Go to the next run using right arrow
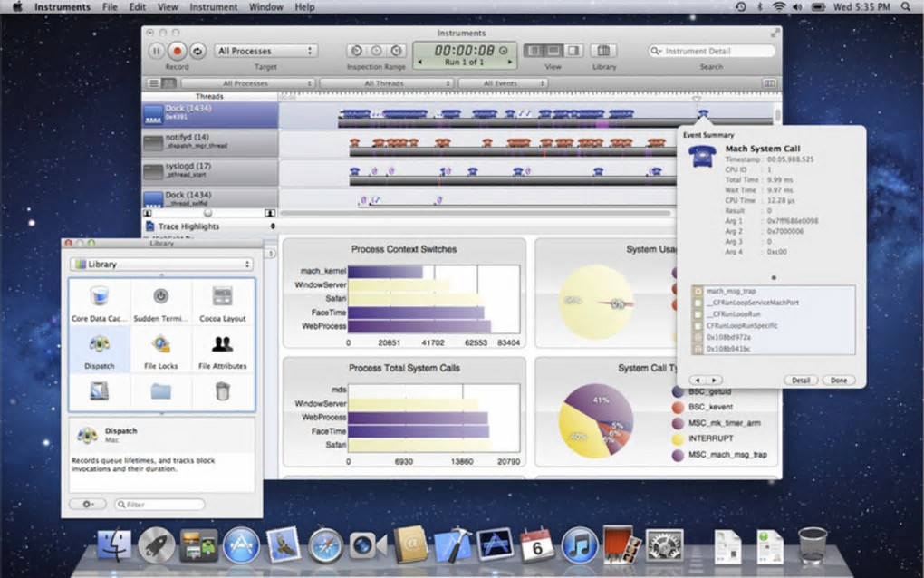Image resolution: width=924 pixels, height=578 pixels. [x=510, y=62]
